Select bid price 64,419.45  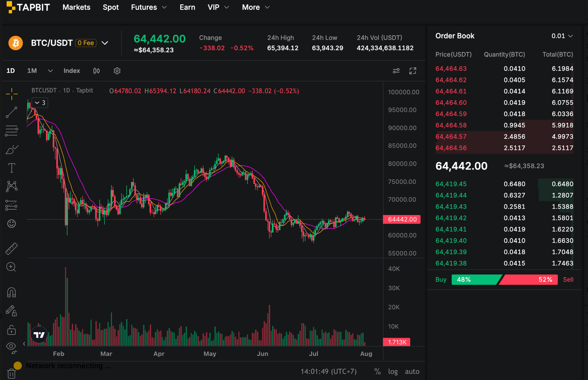451,184
